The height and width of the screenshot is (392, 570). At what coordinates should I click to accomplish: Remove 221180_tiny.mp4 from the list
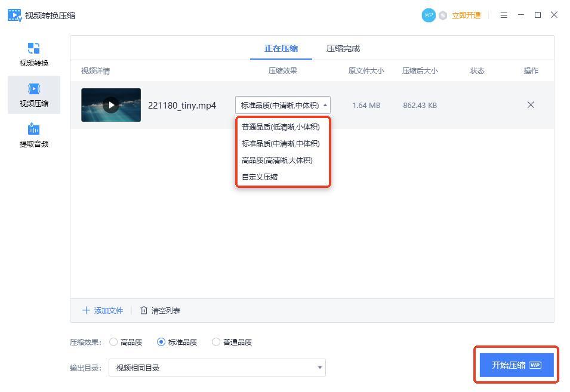[530, 105]
